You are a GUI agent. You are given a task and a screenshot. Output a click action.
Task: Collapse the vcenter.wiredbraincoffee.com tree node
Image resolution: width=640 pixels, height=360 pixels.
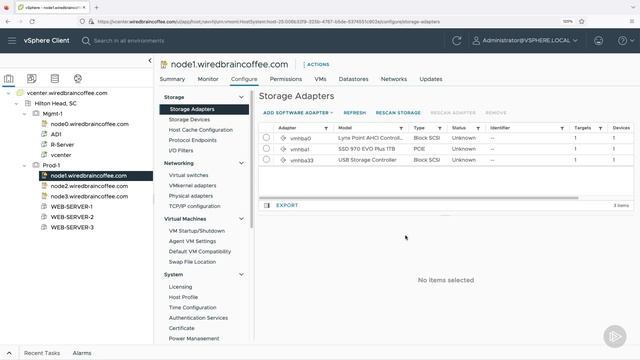coord(9,93)
